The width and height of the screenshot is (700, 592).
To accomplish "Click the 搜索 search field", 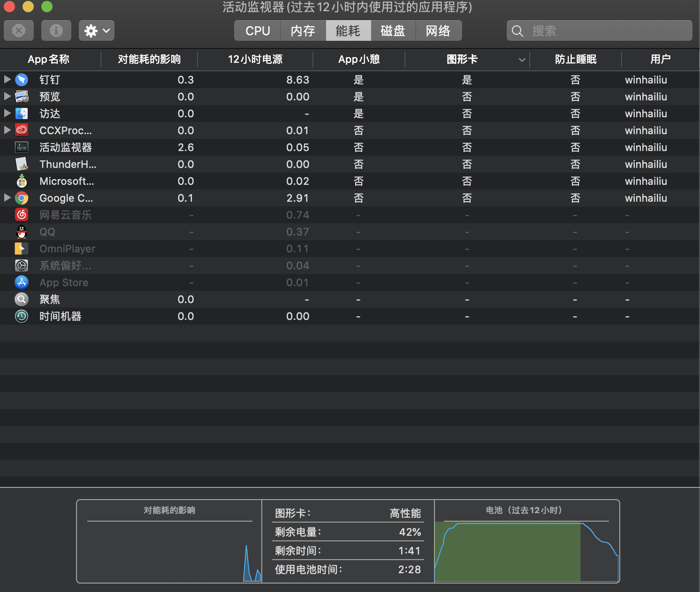I will [605, 31].
